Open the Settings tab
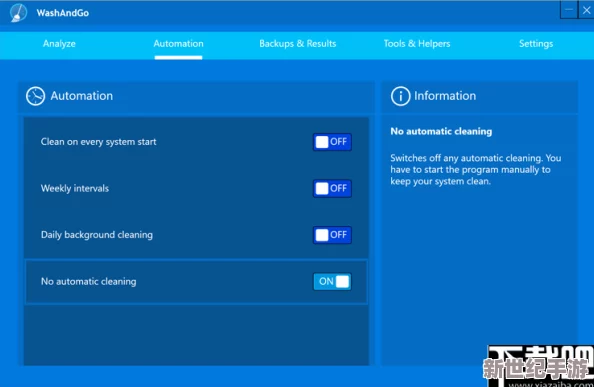Image resolution: width=594 pixels, height=387 pixels. point(536,44)
